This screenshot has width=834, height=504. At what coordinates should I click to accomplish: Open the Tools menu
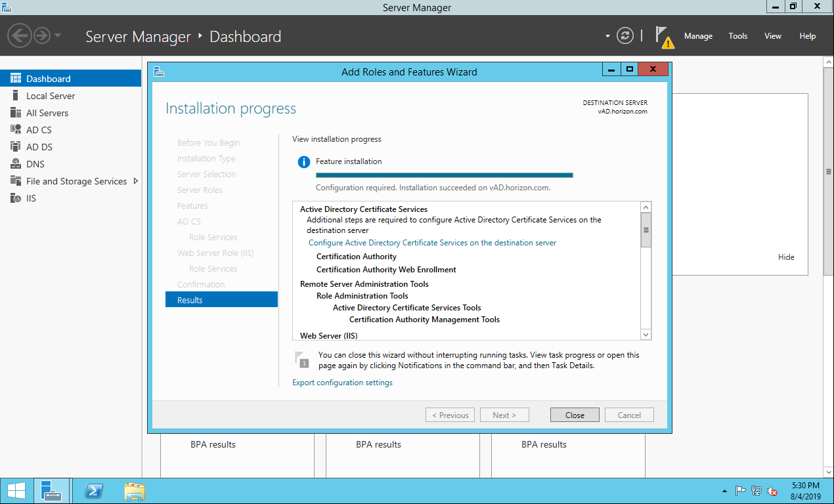[x=738, y=36]
